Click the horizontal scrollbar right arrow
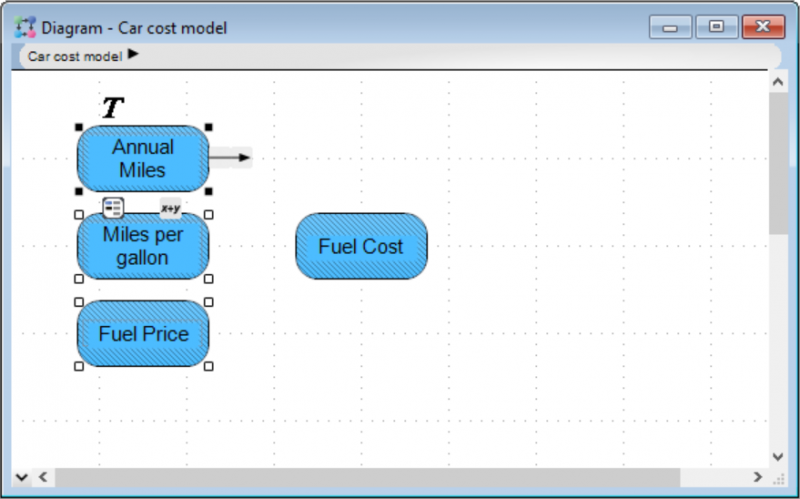 pyautogui.click(x=758, y=477)
